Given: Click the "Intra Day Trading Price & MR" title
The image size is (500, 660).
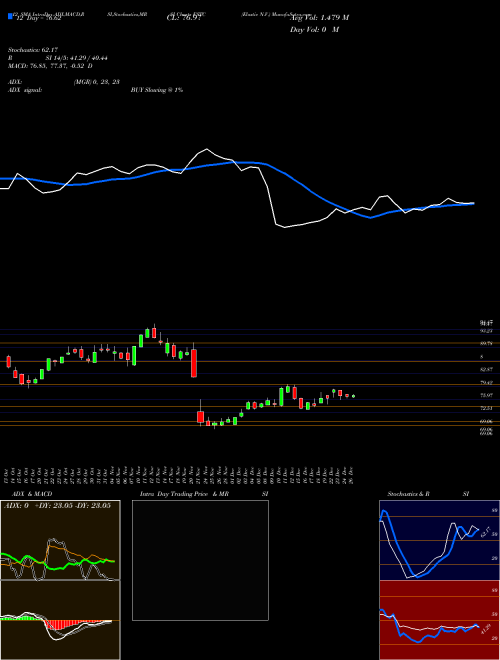Looking at the screenshot, I should [x=184, y=494].
